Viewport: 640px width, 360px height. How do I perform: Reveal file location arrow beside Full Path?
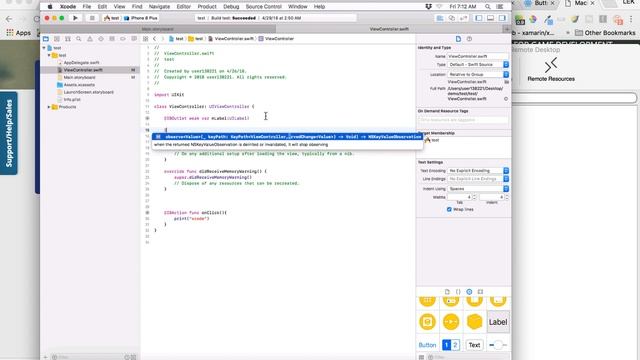click(506, 99)
